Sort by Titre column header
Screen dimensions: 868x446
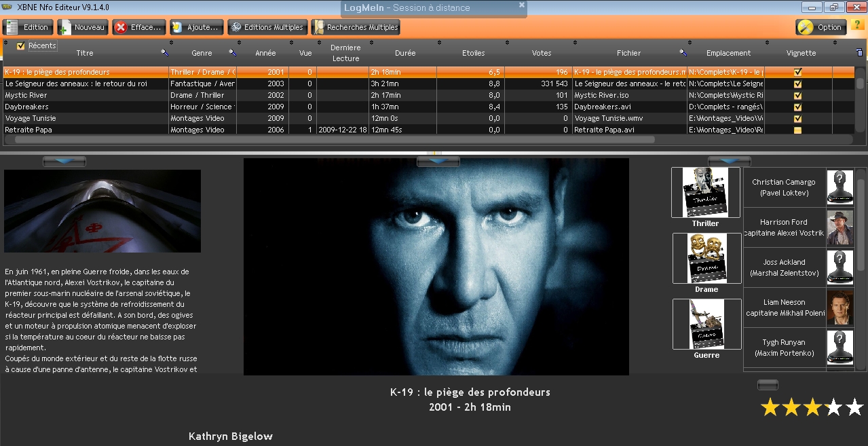(x=85, y=53)
